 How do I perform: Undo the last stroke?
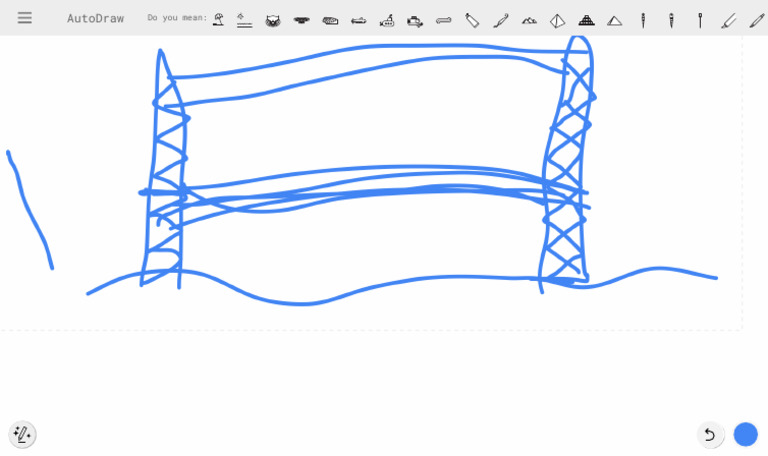click(x=710, y=434)
